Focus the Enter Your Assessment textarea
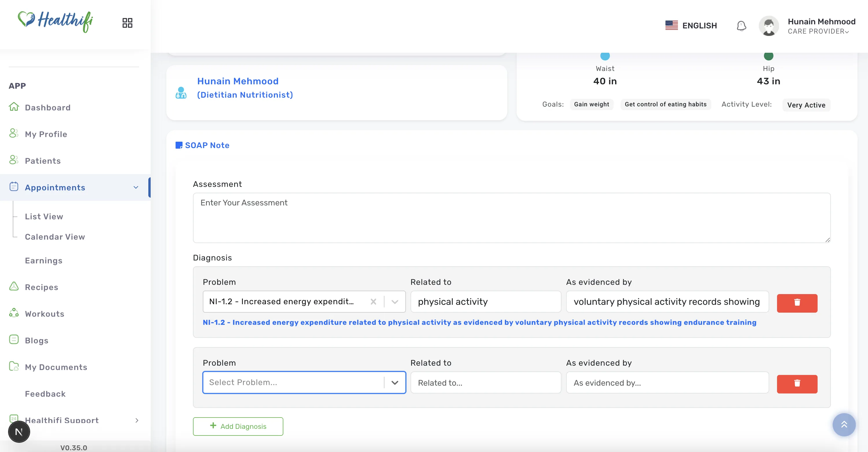Screen dimensions: 868x452 click(x=512, y=218)
